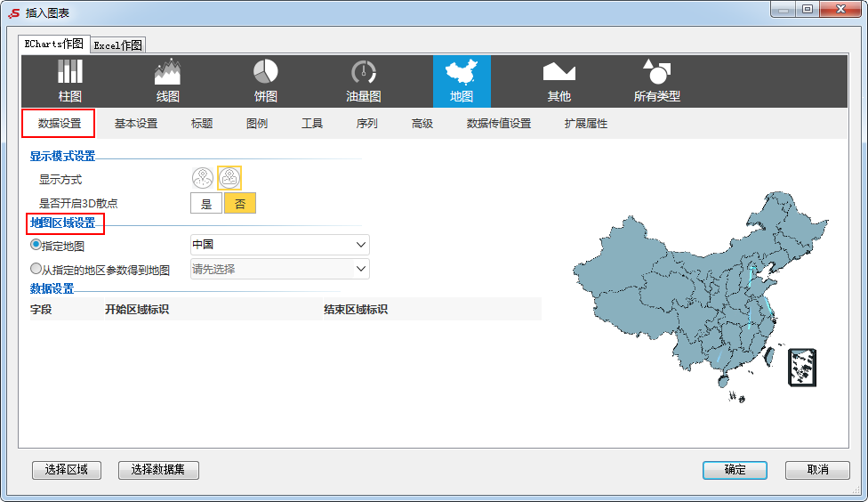Click the South China Sea inset box
The image size is (868, 502).
(802, 367)
